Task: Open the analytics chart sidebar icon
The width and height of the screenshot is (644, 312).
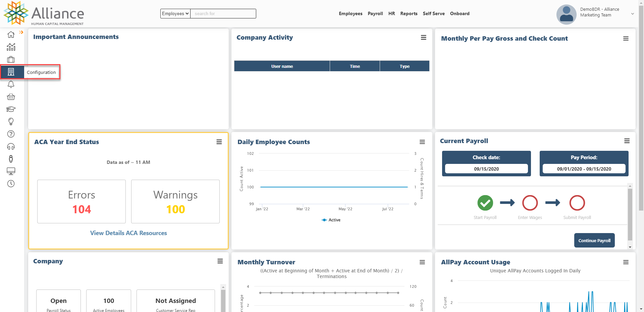Action: pos(11,47)
